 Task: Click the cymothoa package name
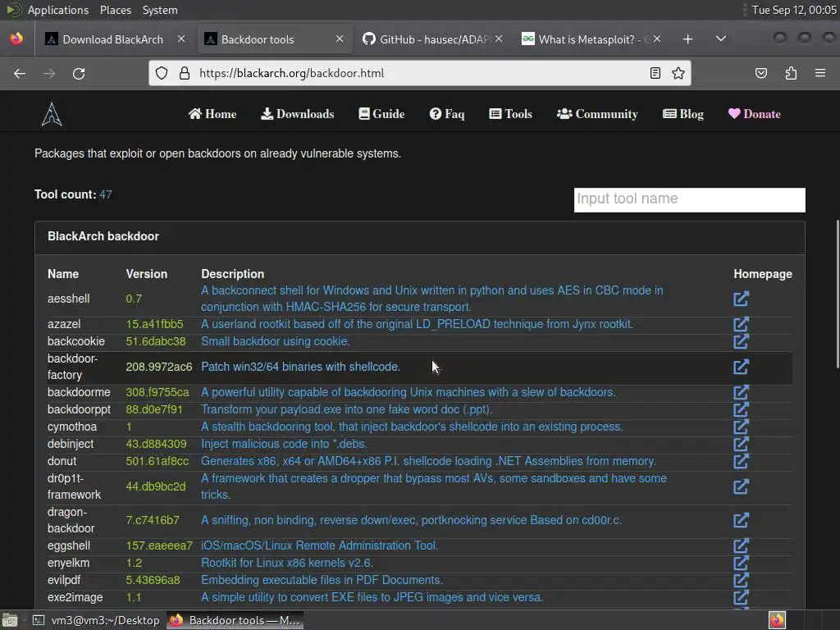click(x=72, y=427)
